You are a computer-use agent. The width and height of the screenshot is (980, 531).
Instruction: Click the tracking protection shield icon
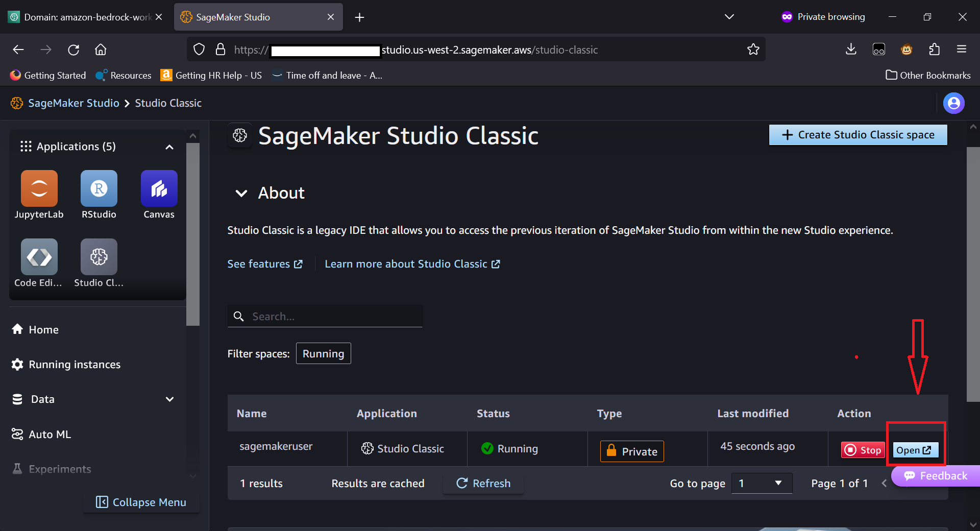coord(199,50)
